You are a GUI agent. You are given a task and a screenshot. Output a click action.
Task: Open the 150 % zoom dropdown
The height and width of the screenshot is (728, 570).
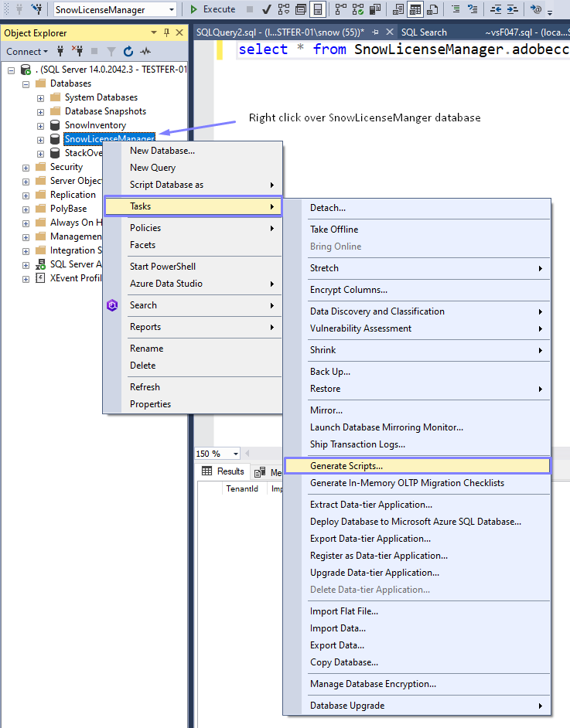click(236, 454)
